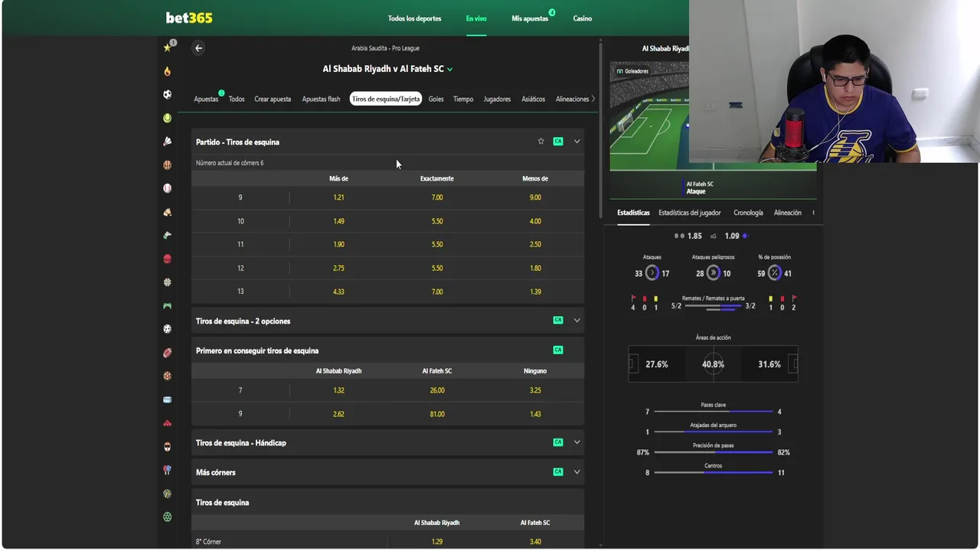Screen dimensions: 980x551
Task: Open the Cronología tab
Action: [748, 213]
